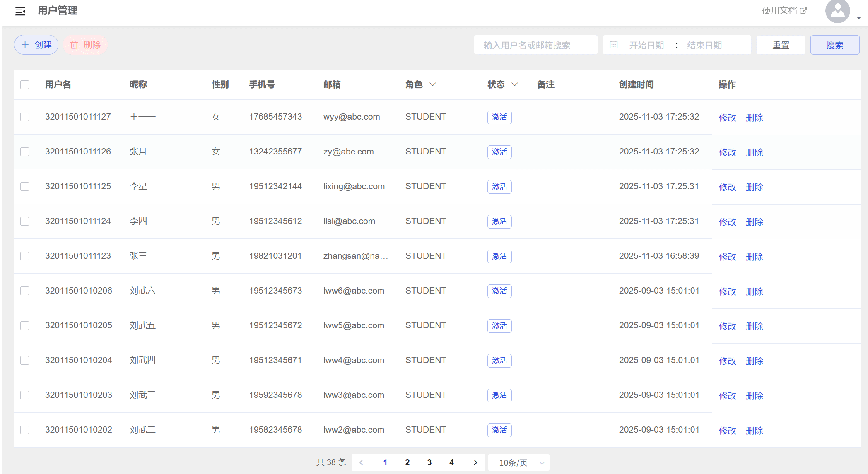Go to next page arrow
This screenshot has height=474, width=868.
tap(475, 462)
